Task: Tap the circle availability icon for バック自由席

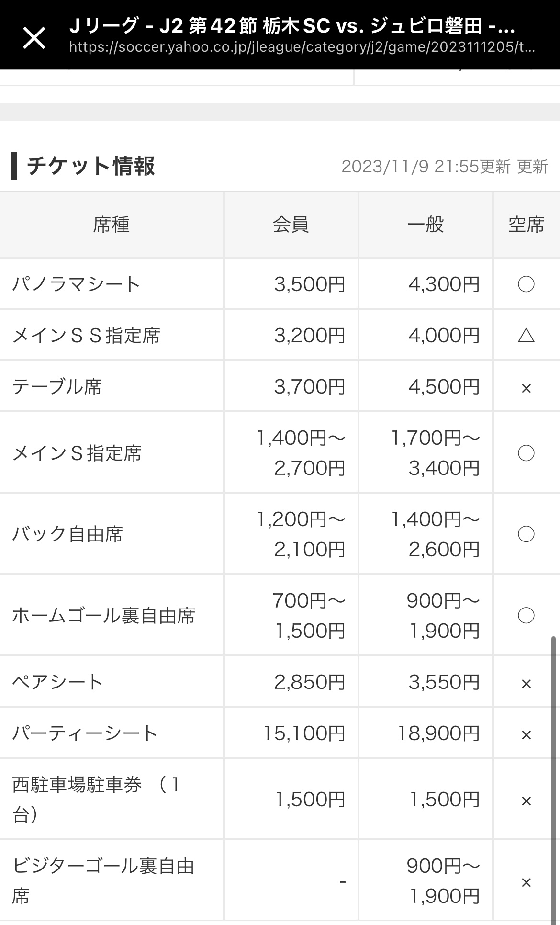Action: click(x=526, y=534)
